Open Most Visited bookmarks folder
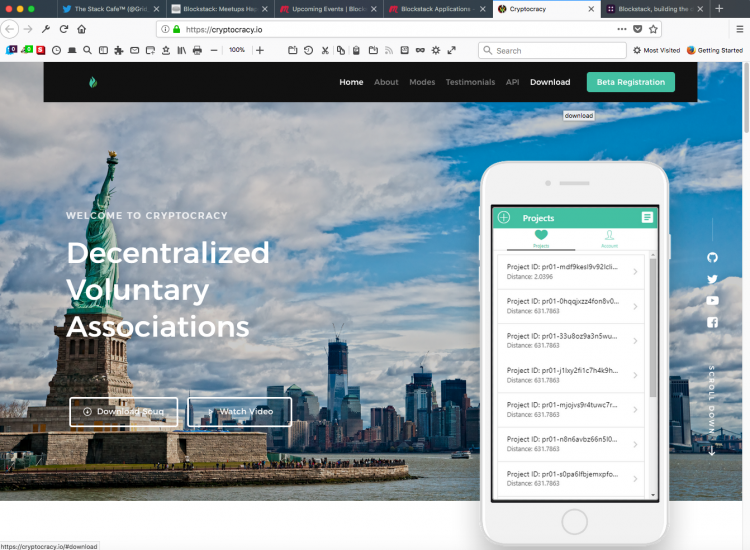Image resolution: width=750 pixels, height=550 pixels. [x=656, y=50]
